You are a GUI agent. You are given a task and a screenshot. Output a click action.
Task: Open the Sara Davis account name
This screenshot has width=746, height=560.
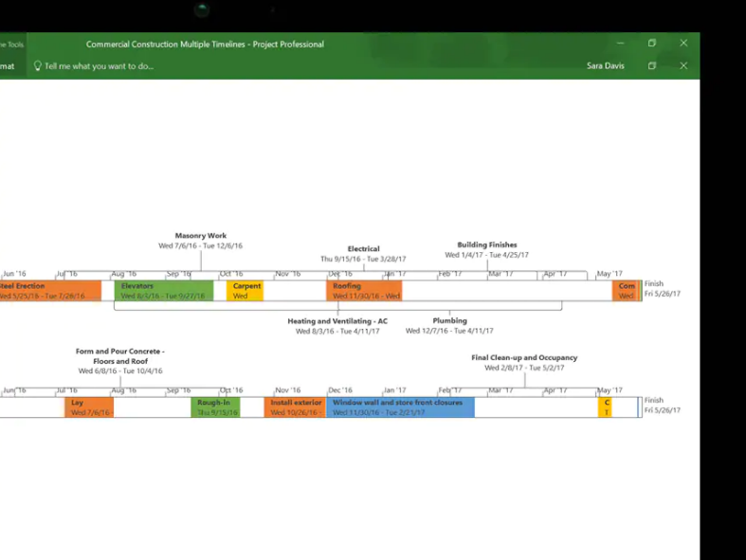click(605, 65)
